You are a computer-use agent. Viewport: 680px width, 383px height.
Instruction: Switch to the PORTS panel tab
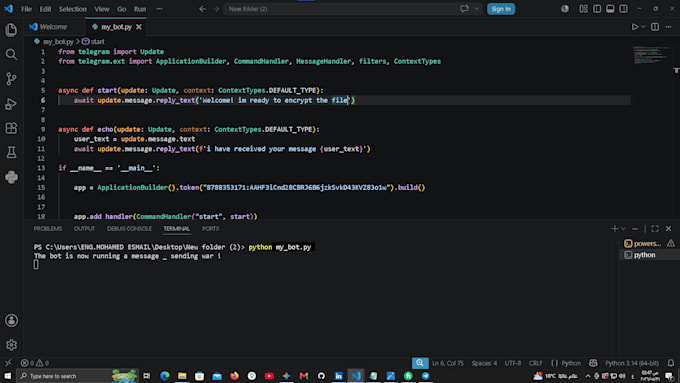coord(210,229)
